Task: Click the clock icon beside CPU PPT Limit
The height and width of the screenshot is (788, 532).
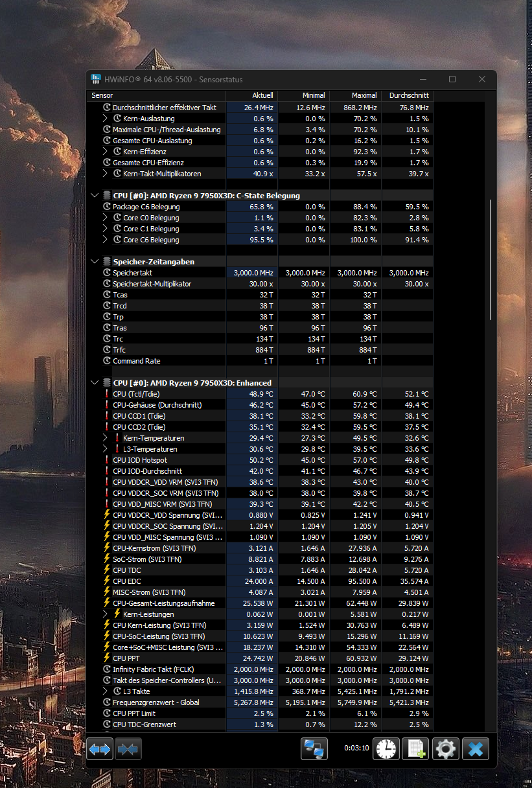Action: (108, 713)
